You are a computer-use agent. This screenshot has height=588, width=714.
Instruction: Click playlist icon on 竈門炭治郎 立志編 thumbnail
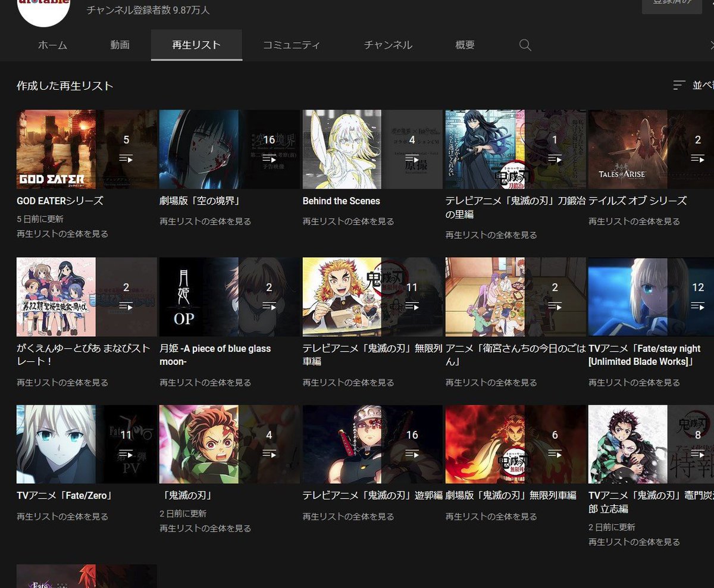pos(698,453)
